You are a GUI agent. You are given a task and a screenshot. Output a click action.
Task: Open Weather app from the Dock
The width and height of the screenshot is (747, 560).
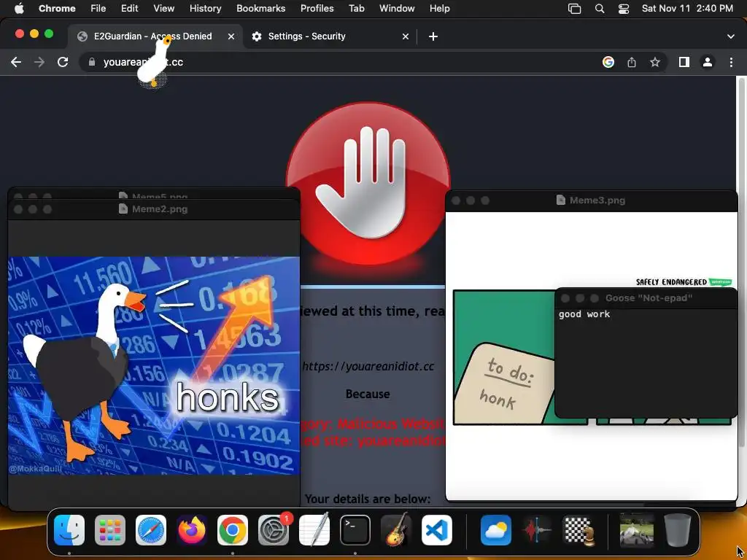[x=495, y=530]
